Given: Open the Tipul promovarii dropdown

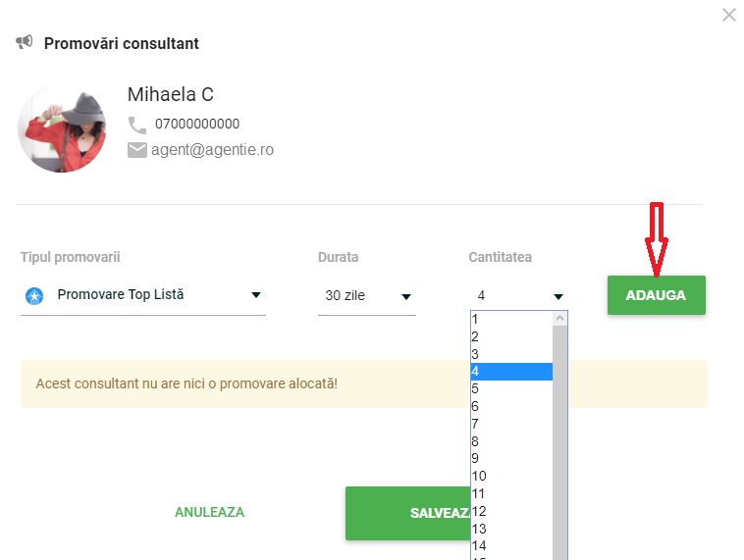Looking at the screenshot, I should pos(143,295).
